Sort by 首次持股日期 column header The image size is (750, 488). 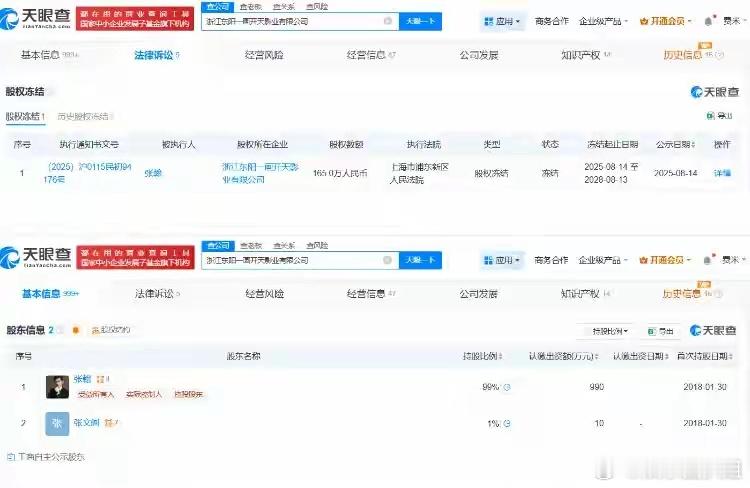pos(705,356)
